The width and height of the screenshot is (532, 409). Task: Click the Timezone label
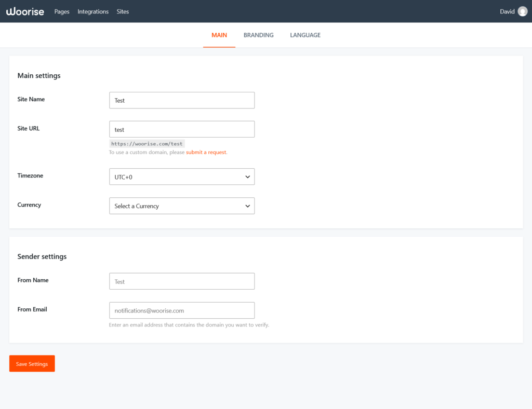(x=30, y=175)
